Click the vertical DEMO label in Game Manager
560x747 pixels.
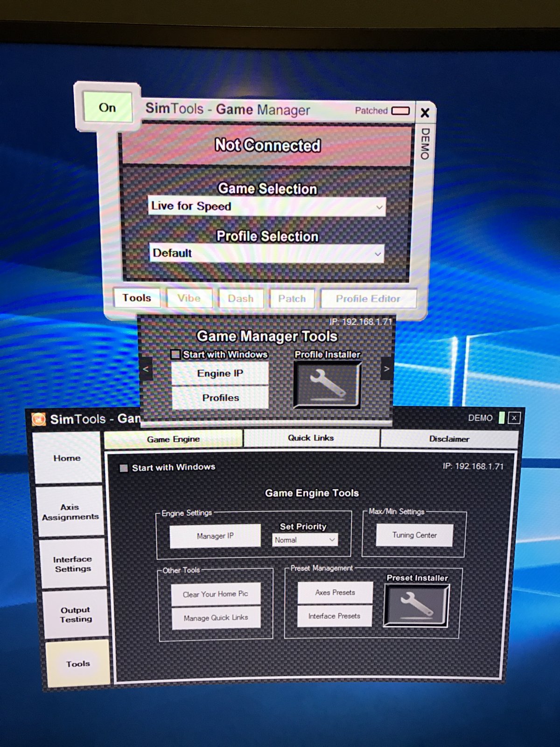tap(425, 144)
